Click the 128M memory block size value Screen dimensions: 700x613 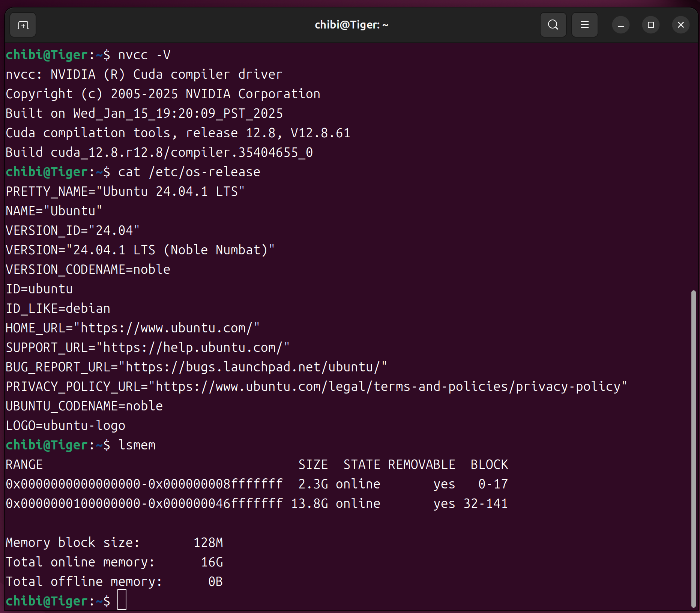(208, 543)
